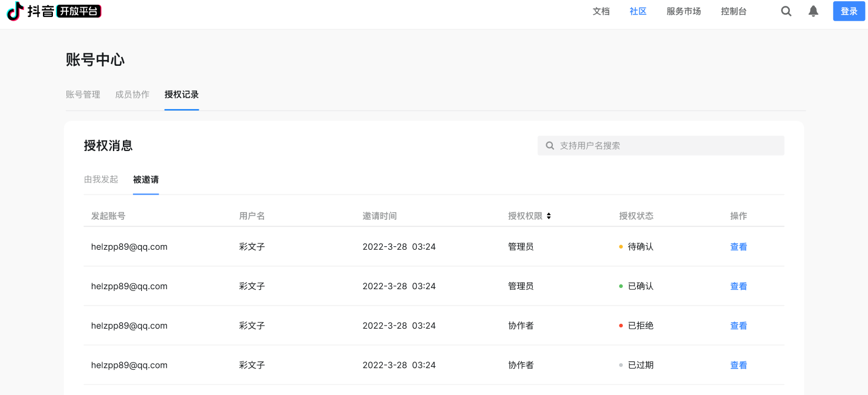The width and height of the screenshot is (868, 395).
Task: Open 服务市场 in top navigation
Action: point(684,11)
